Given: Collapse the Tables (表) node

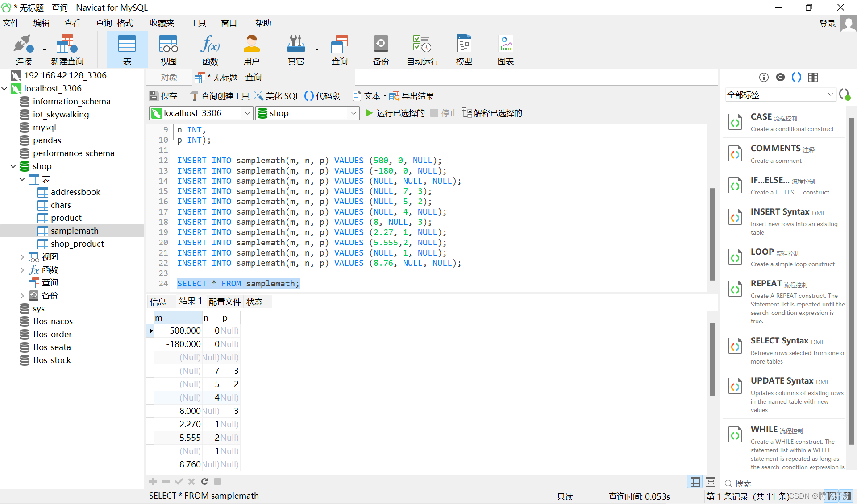Looking at the screenshot, I should (x=22, y=179).
